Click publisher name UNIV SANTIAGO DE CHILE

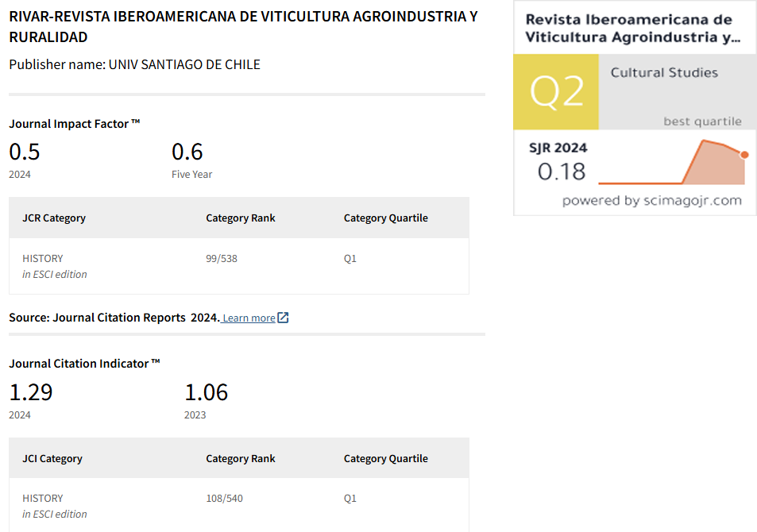click(x=184, y=64)
